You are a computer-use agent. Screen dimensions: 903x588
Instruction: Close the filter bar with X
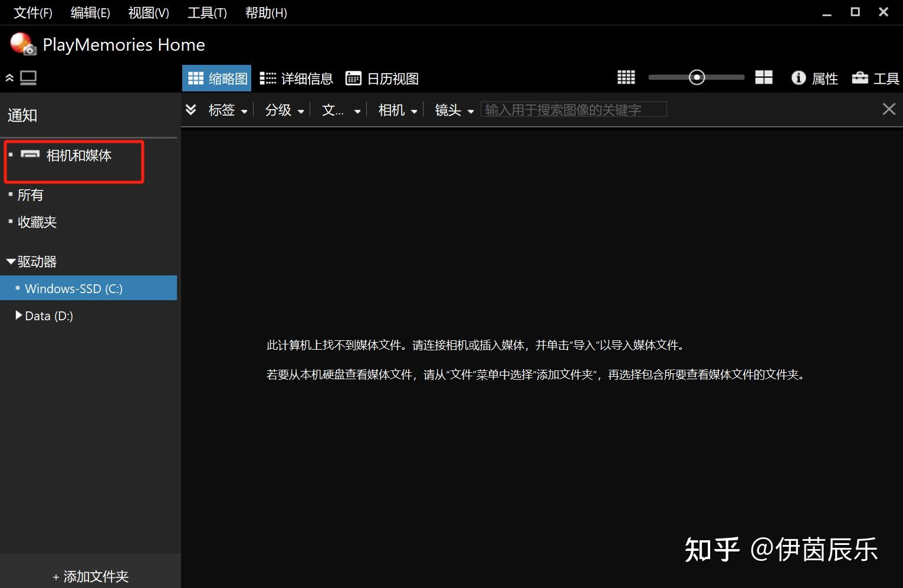point(889,109)
